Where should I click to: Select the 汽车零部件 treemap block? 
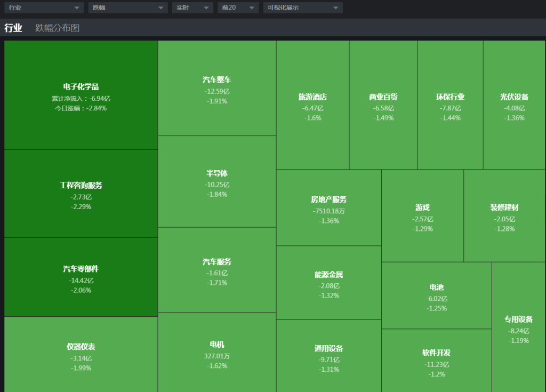[x=81, y=277]
